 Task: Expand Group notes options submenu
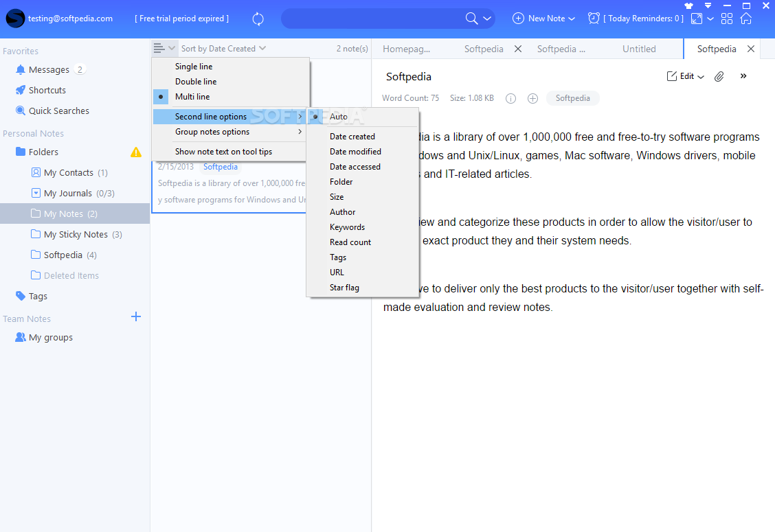point(231,132)
